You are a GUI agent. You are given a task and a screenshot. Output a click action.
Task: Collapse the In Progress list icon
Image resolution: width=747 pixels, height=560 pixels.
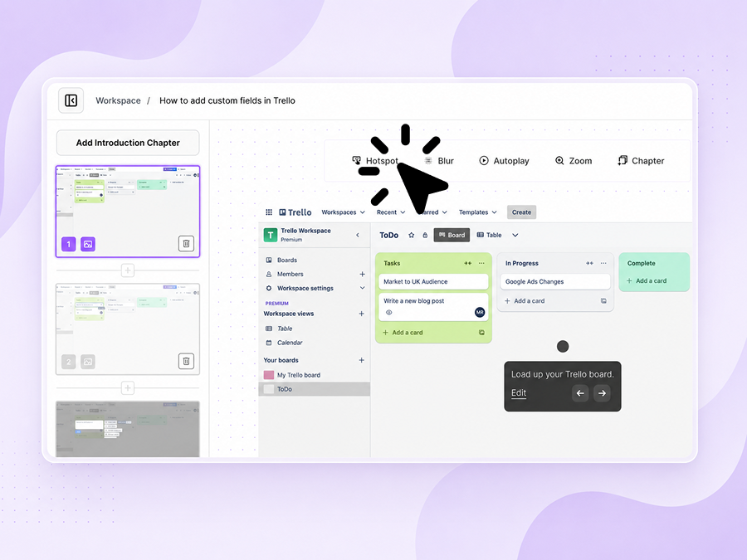coord(590,263)
